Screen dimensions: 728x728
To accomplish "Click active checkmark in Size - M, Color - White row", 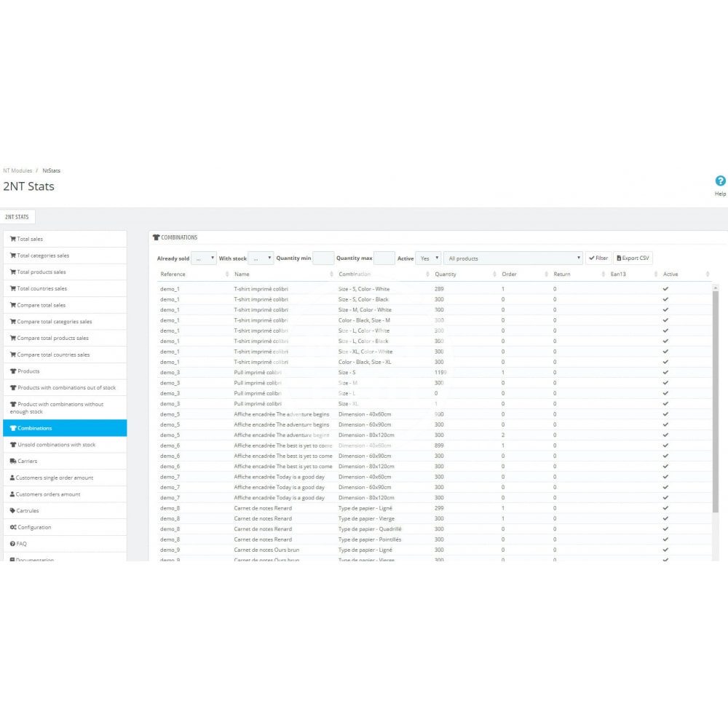I will [665, 309].
